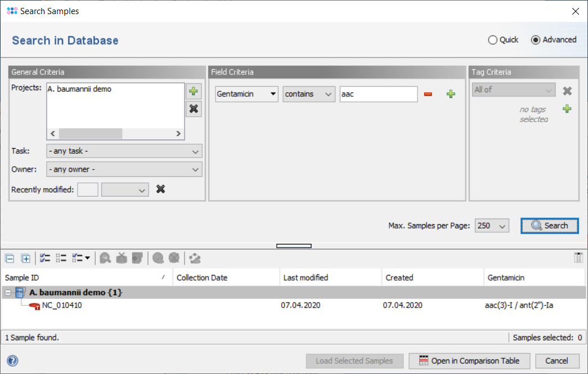Image resolution: width=588 pixels, height=374 pixels.
Task: Open the Owner dropdown showing any owner
Action: click(x=124, y=170)
